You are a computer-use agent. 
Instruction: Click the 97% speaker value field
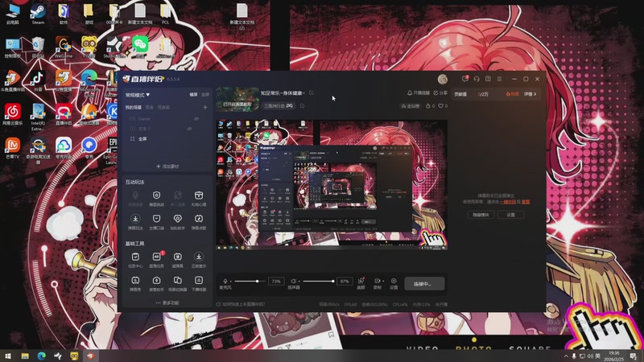[x=345, y=281]
